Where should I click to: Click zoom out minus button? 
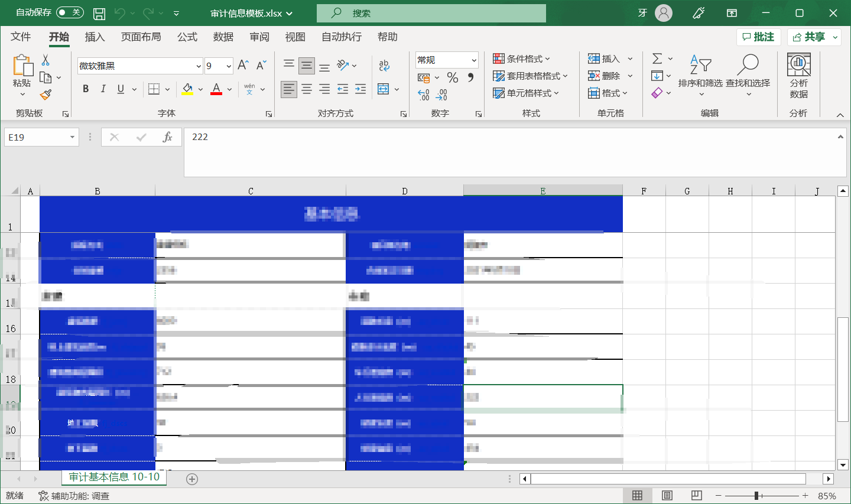(x=719, y=496)
